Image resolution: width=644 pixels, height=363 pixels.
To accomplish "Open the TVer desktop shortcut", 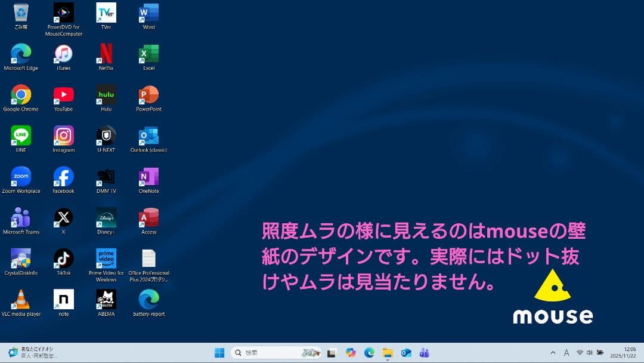I will [106, 17].
